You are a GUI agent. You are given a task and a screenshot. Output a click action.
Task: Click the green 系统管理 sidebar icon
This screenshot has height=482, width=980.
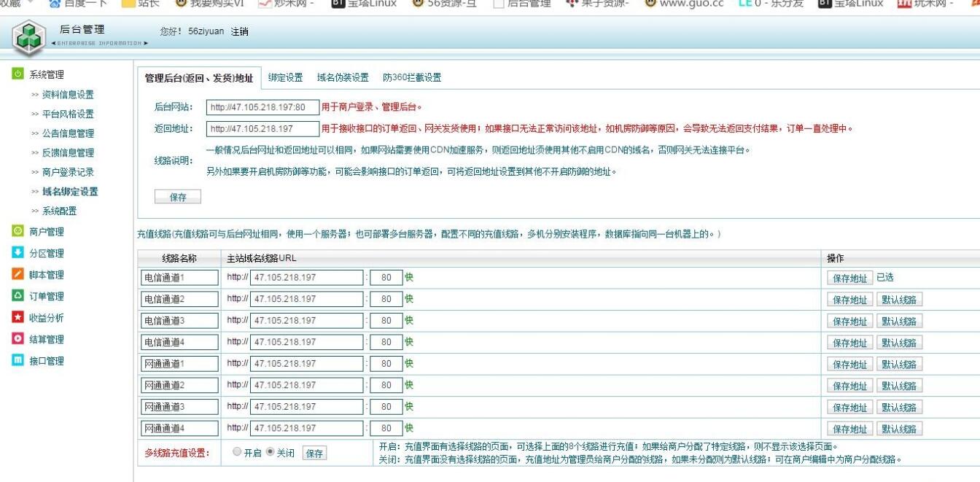(18, 74)
